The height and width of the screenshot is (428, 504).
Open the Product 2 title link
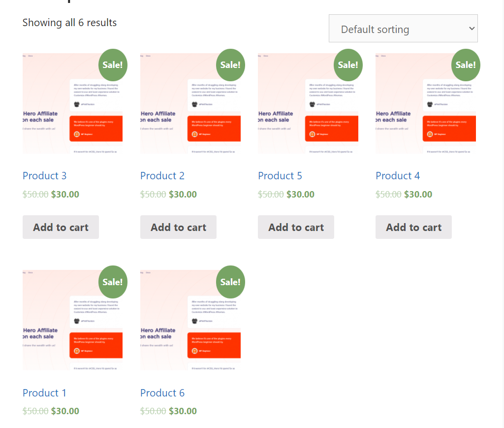pos(162,175)
